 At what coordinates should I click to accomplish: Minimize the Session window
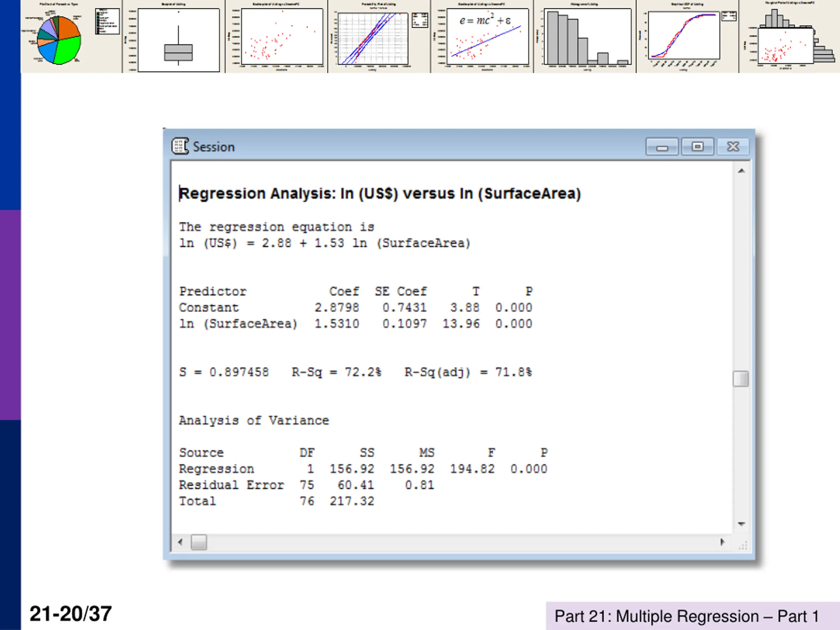click(662, 147)
